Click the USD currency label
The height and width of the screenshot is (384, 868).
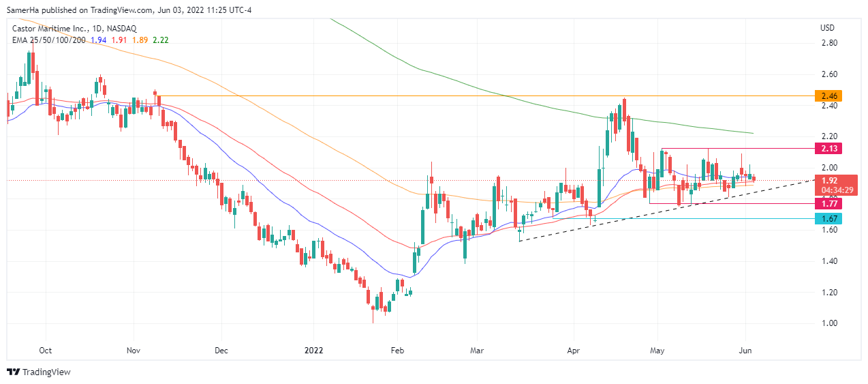[x=828, y=28]
